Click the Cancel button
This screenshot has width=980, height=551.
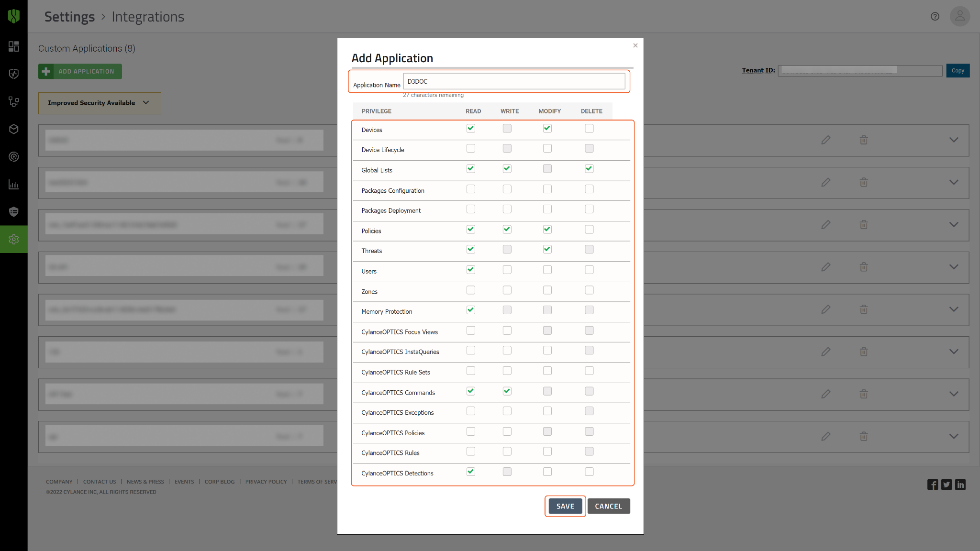point(608,506)
